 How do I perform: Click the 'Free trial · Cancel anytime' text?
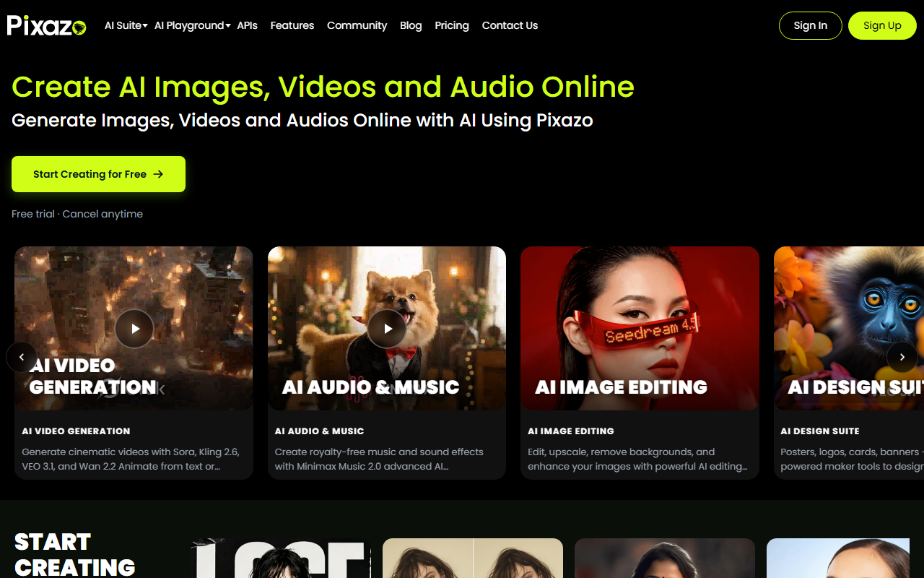[77, 214]
